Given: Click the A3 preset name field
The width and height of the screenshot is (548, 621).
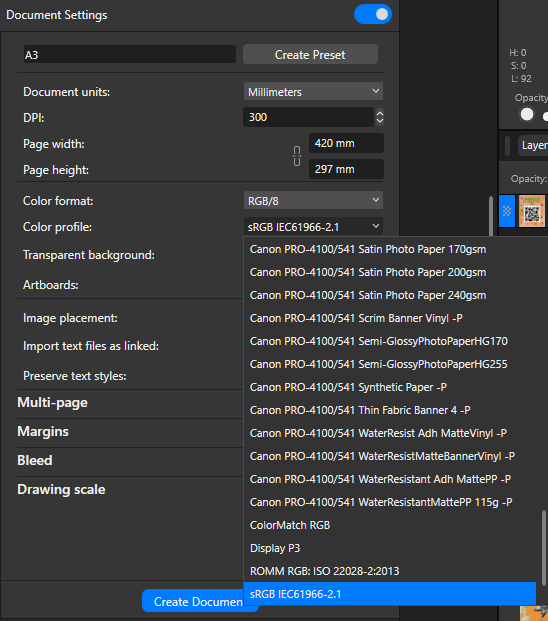Looking at the screenshot, I should point(129,54).
